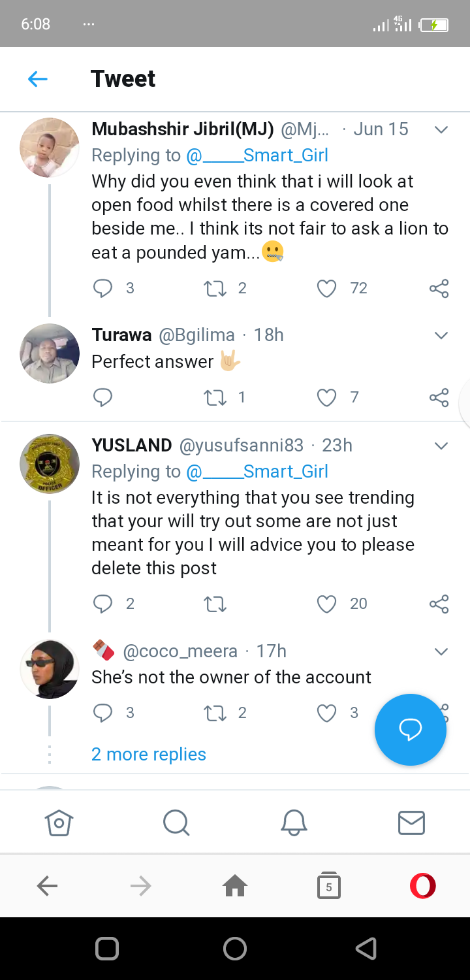Open the Search tab
The width and height of the screenshot is (470, 980).
coord(176,823)
